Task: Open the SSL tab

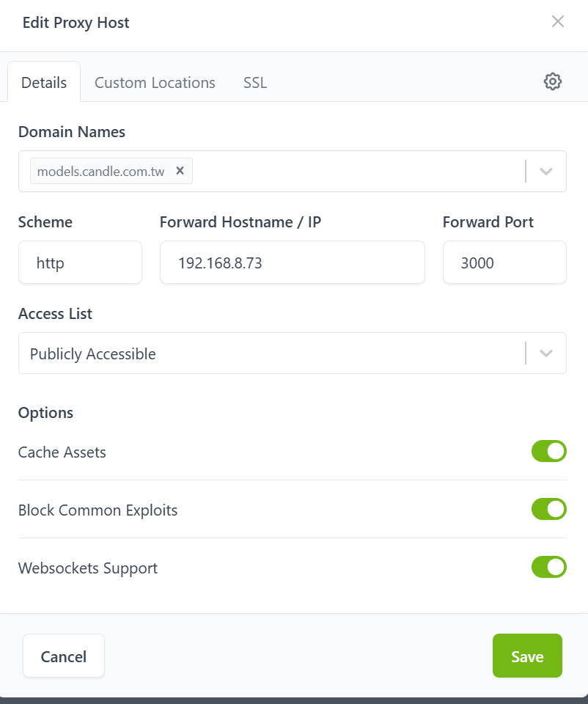Action: click(x=255, y=83)
